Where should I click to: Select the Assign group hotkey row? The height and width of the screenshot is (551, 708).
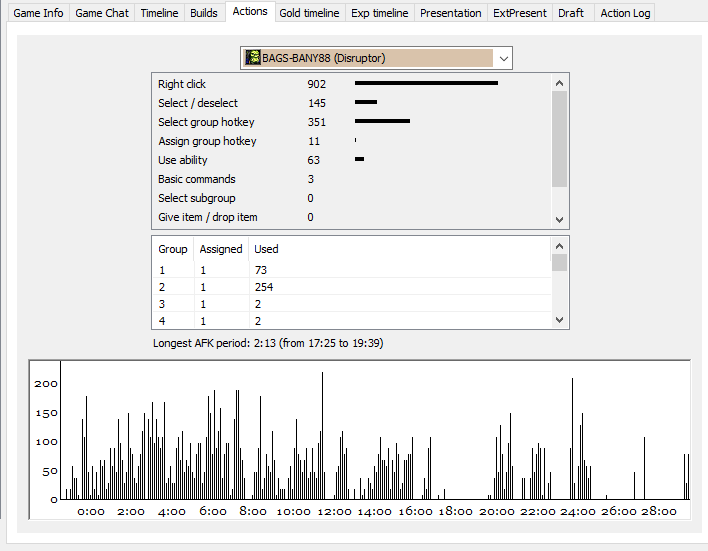352,141
